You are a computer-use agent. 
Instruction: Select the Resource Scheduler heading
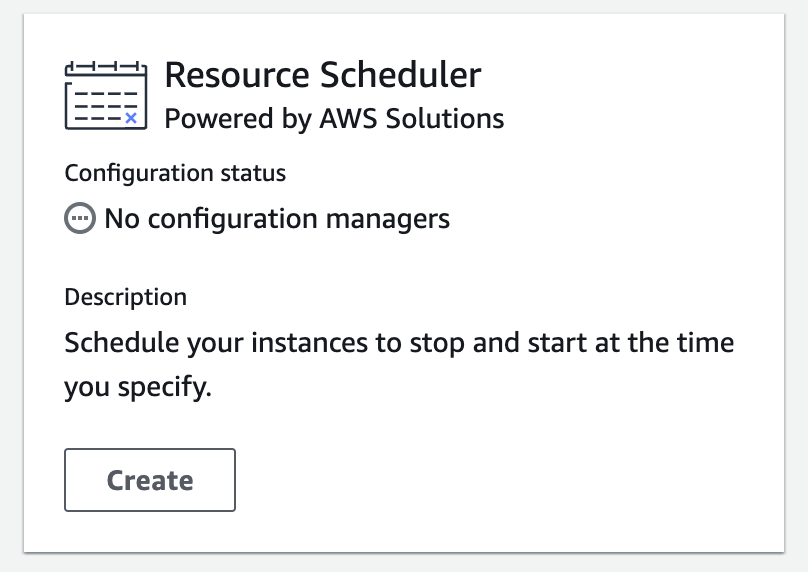322,75
